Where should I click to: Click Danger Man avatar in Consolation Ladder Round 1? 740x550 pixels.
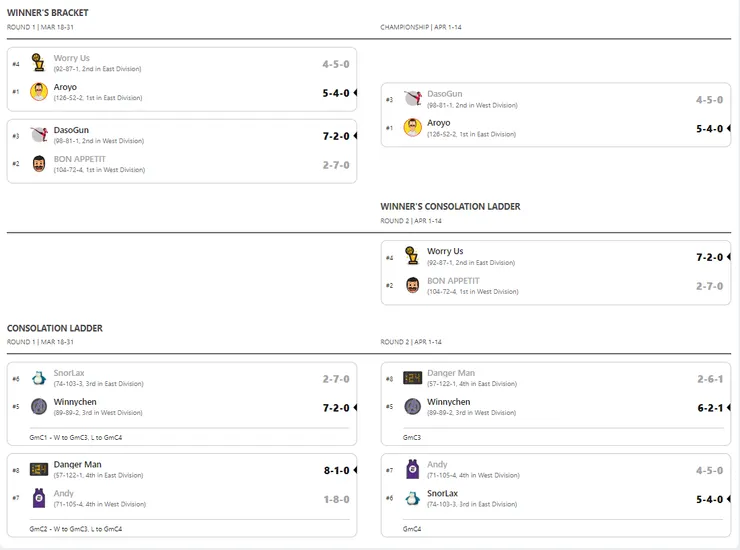click(39, 469)
